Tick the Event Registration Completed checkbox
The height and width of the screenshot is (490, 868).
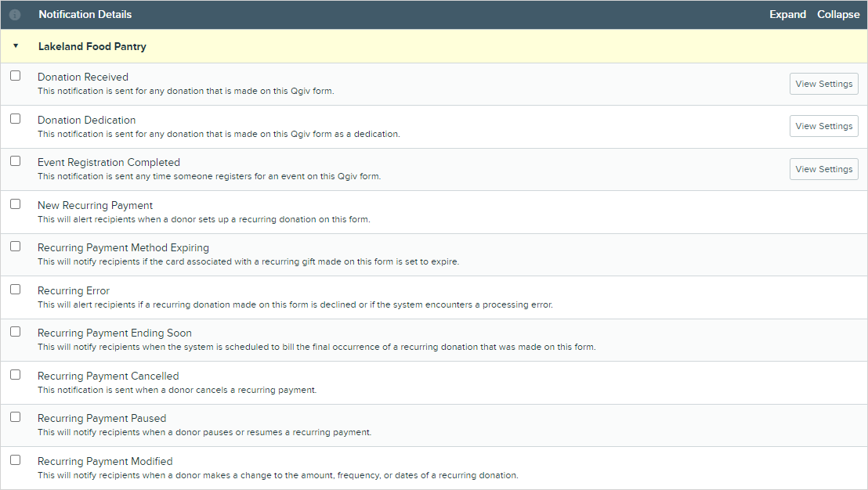pos(16,161)
